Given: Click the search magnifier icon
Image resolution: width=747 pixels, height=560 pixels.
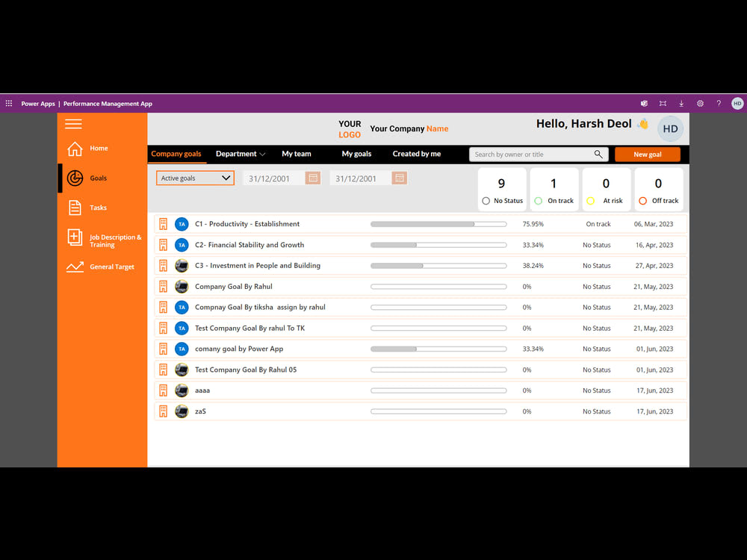Looking at the screenshot, I should click(598, 154).
